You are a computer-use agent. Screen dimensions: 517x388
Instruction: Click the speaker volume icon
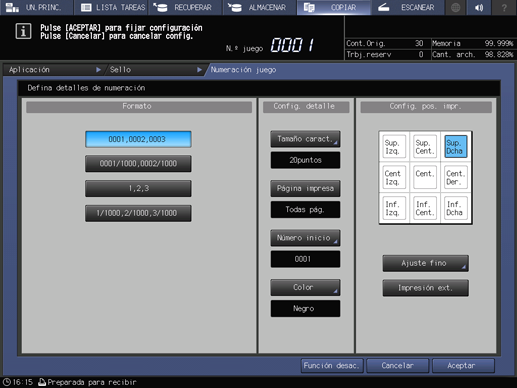[479, 7]
